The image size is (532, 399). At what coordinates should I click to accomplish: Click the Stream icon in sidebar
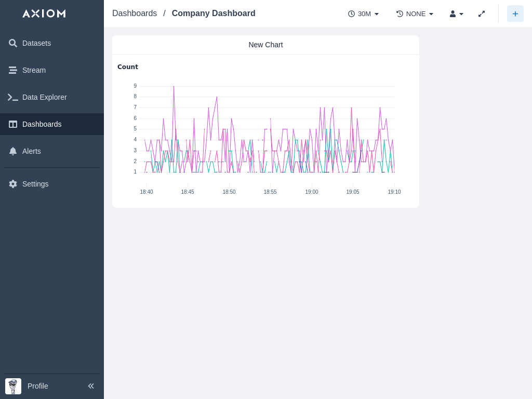pyautogui.click(x=13, y=70)
